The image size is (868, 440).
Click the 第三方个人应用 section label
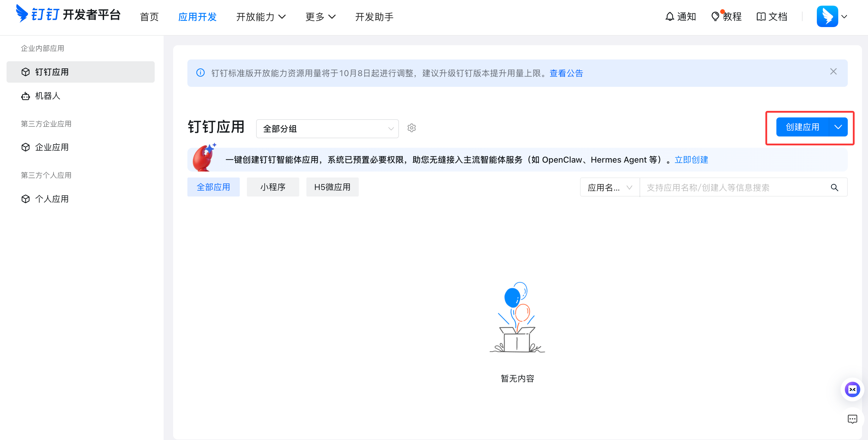46,175
